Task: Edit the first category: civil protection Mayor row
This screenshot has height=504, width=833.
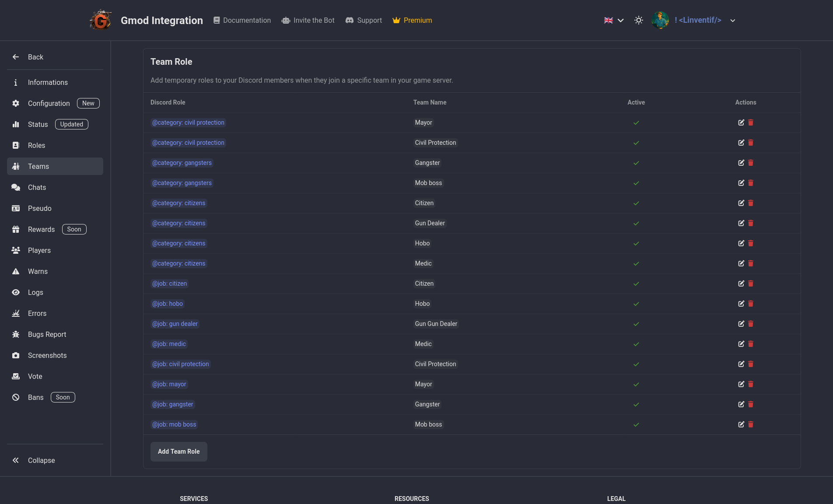Action: coord(741,122)
